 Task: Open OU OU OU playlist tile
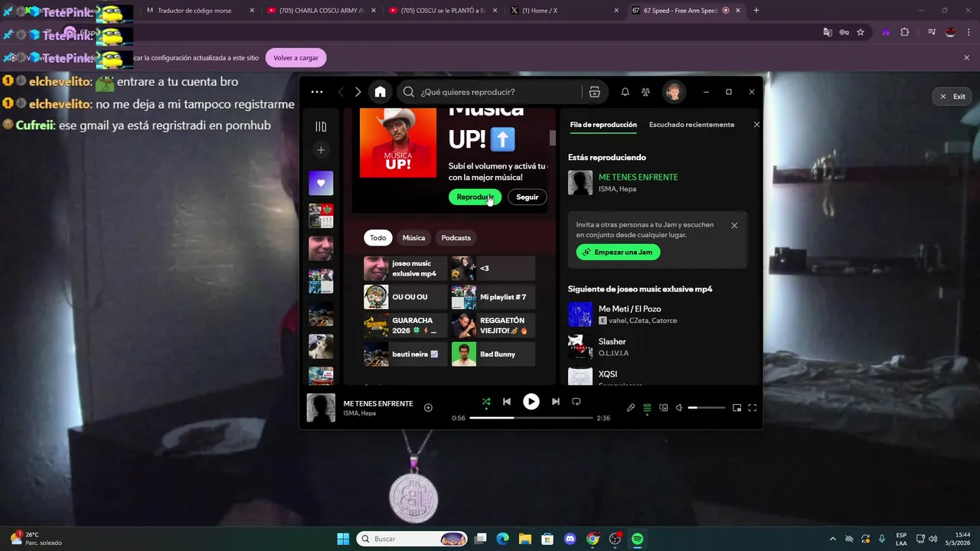click(405, 297)
